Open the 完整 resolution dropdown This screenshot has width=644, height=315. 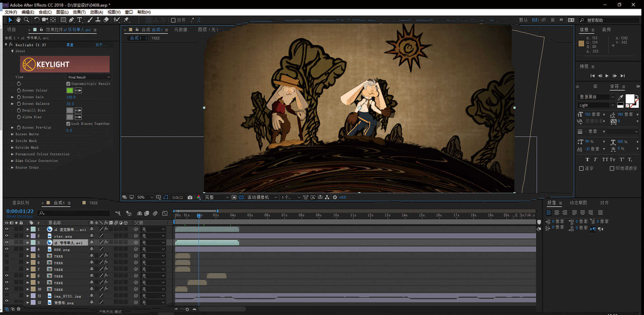point(216,197)
